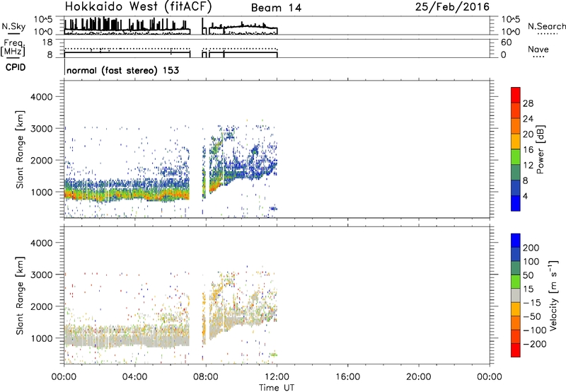Click 'normal (fast stereo) 153' text

point(122,71)
